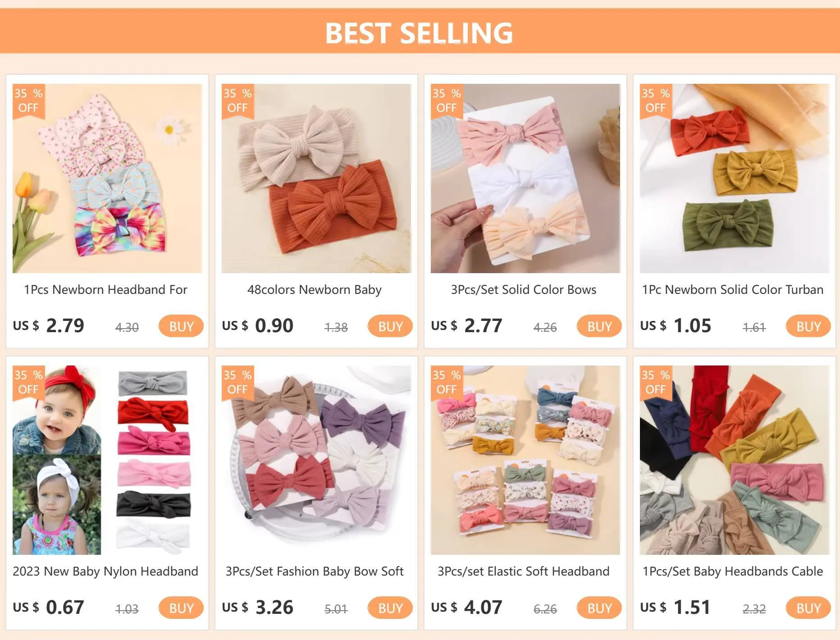Open the 1Pcs/Set Baby Headbands Cable title
Screen dimensions: 840x640
pyautogui.click(x=733, y=571)
